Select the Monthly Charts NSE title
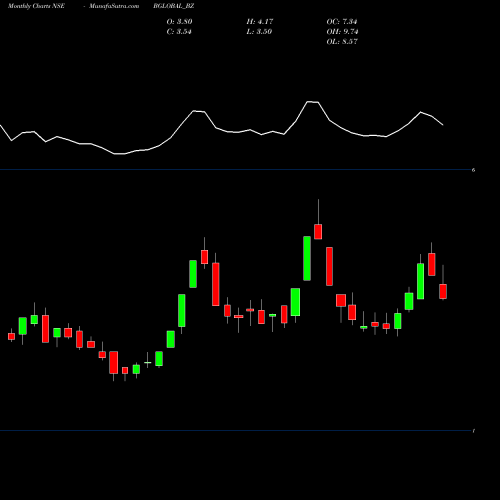This screenshot has height=500, width=500. click(36, 6)
